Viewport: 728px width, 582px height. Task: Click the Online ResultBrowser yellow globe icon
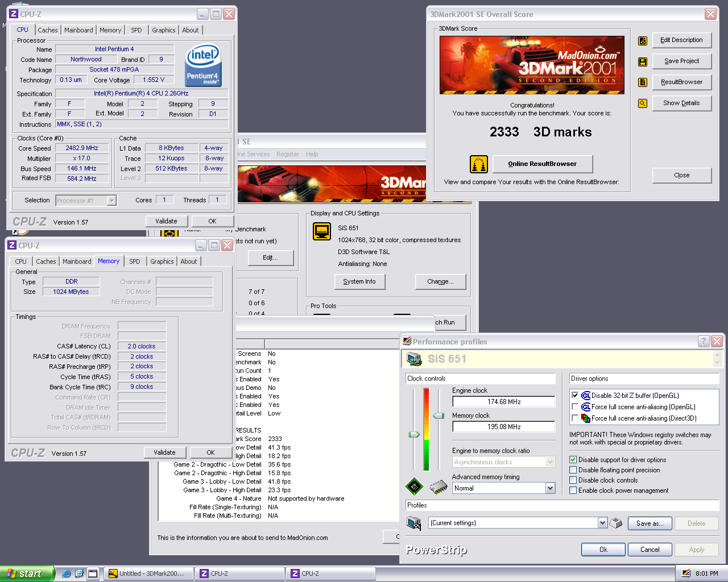479,164
